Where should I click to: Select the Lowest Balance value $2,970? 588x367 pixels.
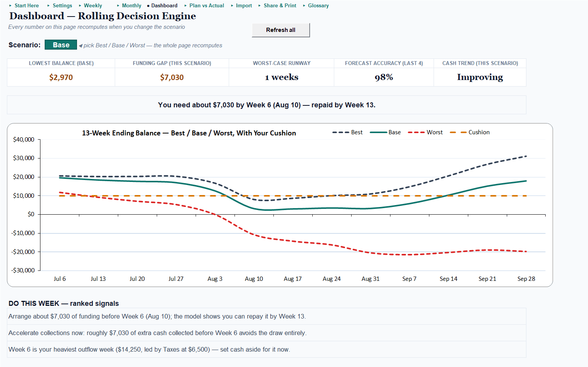(x=61, y=77)
